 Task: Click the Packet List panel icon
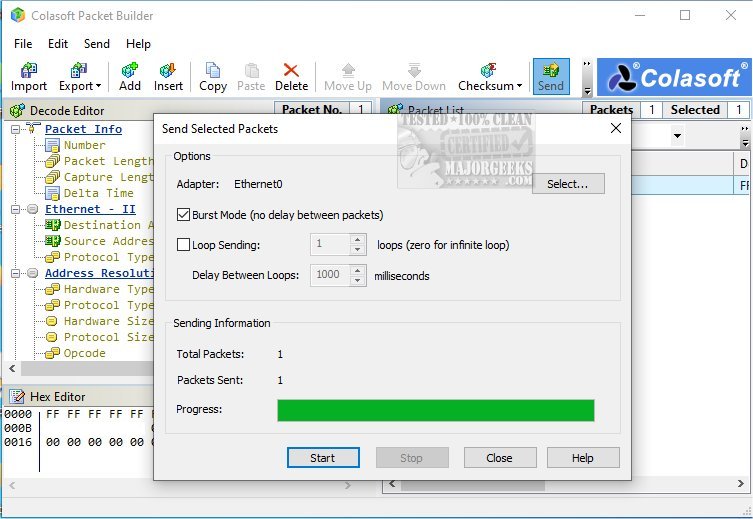[395, 109]
